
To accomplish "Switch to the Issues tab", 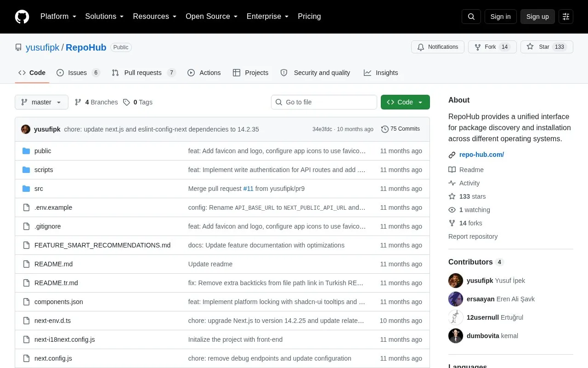I will pyautogui.click(x=78, y=73).
